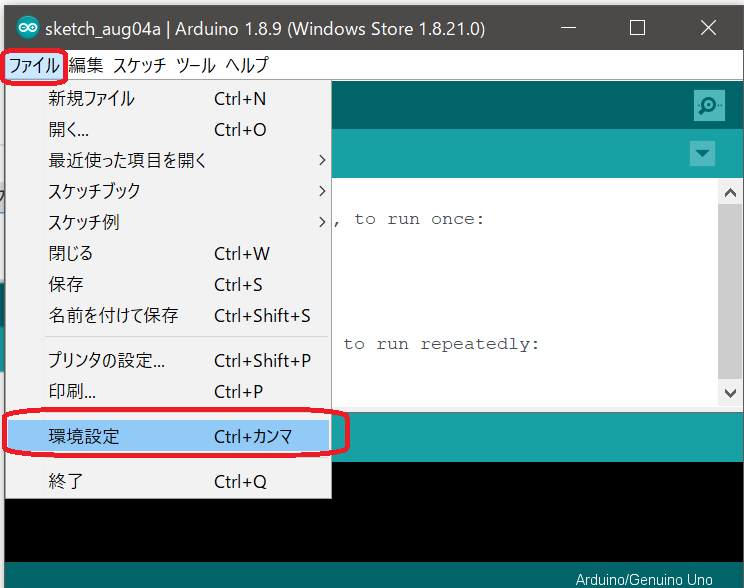Click the editor scrollbar up arrow
The height and width of the screenshot is (588, 744).
[x=730, y=193]
